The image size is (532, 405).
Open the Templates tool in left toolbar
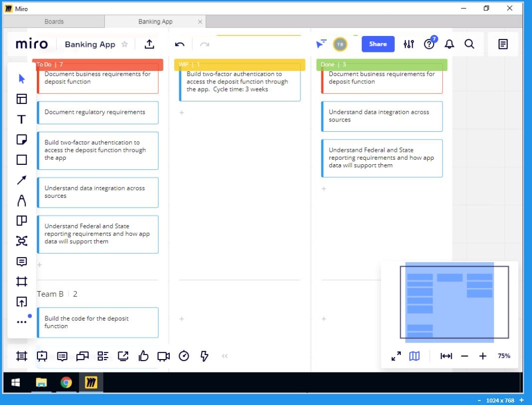click(x=22, y=99)
